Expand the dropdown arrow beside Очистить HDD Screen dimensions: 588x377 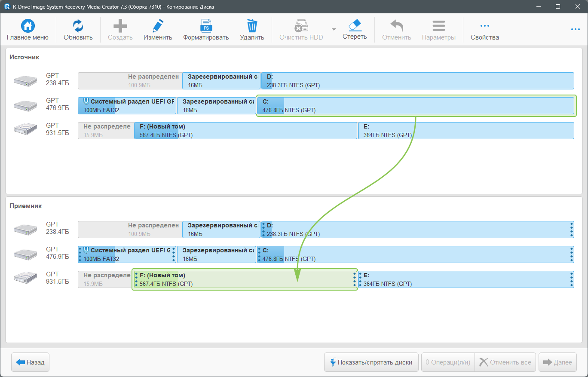coord(334,29)
